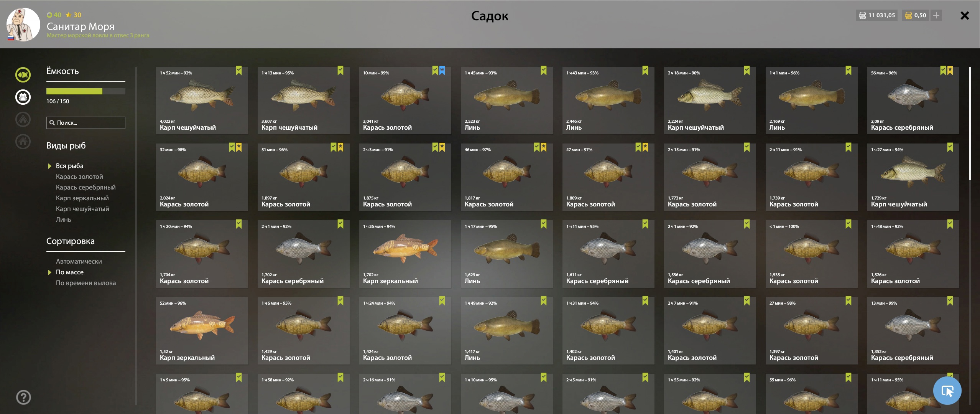
Task: Click the blue cursor overlay button
Action: 947,391
